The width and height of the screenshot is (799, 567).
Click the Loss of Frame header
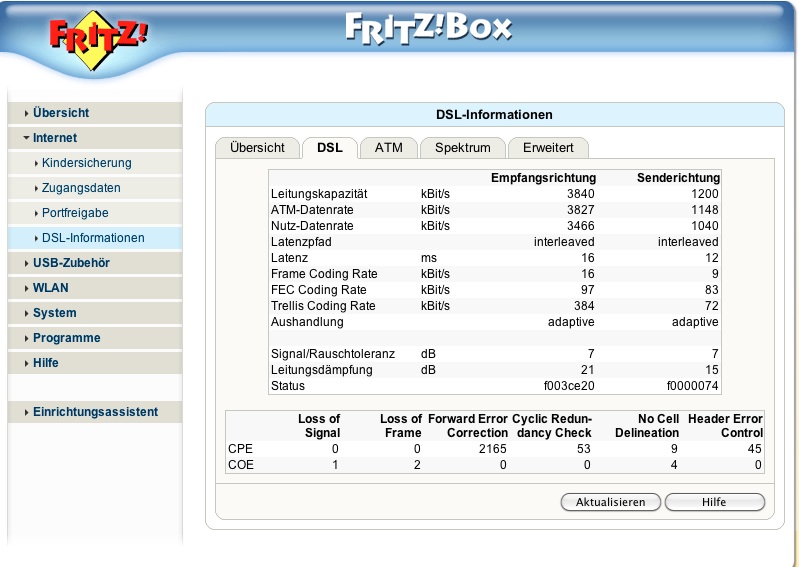tap(401, 425)
